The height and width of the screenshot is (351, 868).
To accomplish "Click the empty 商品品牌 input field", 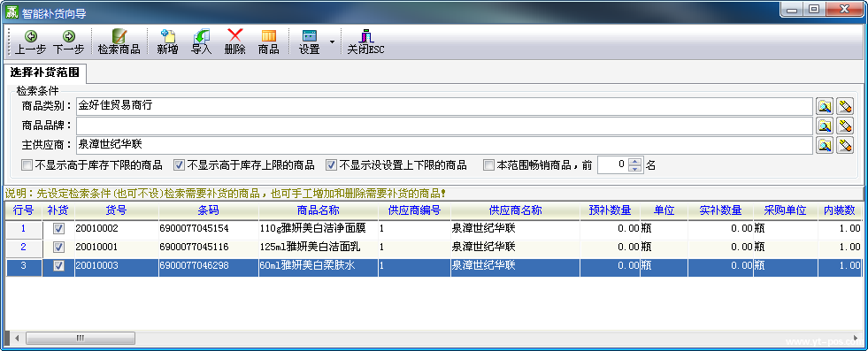I will [444, 126].
